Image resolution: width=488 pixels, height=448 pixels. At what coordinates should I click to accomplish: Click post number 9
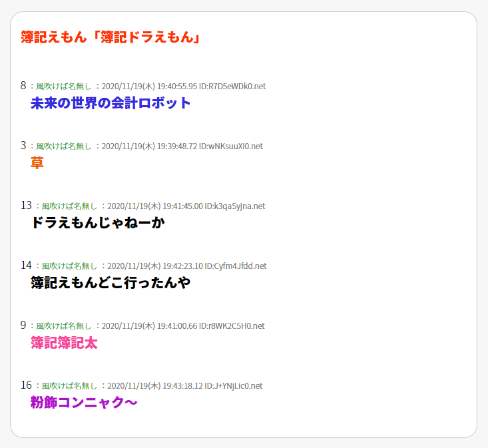[x=23, y=325]
